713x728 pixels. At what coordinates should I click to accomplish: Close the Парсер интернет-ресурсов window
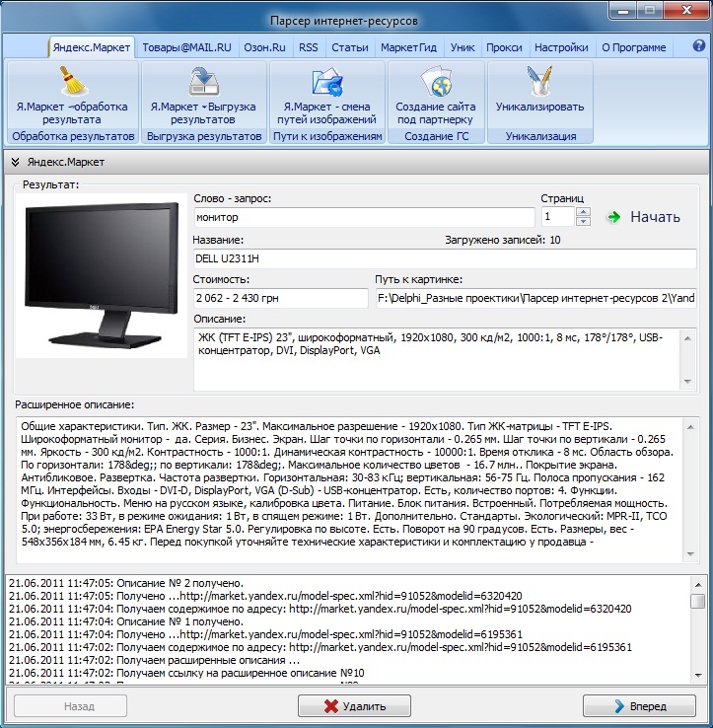coord(686,10)
